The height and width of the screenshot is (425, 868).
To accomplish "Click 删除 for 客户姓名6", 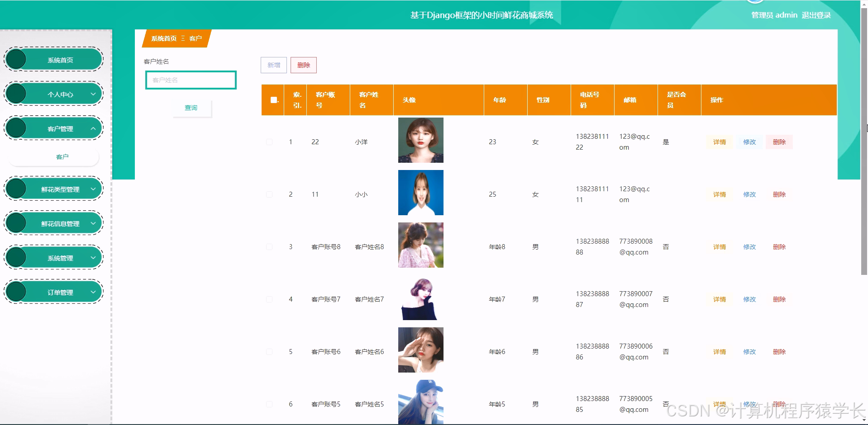I will 779,352.
